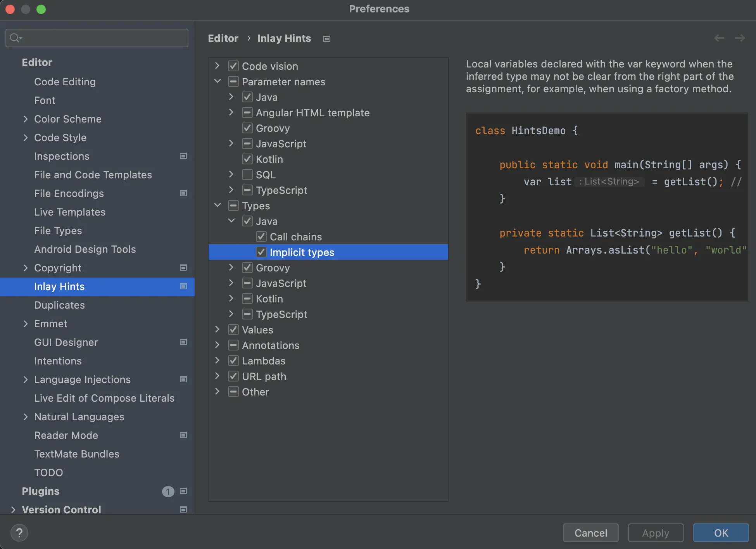Open Live Templates settings page
756x549 pixels.
point(70,212)
